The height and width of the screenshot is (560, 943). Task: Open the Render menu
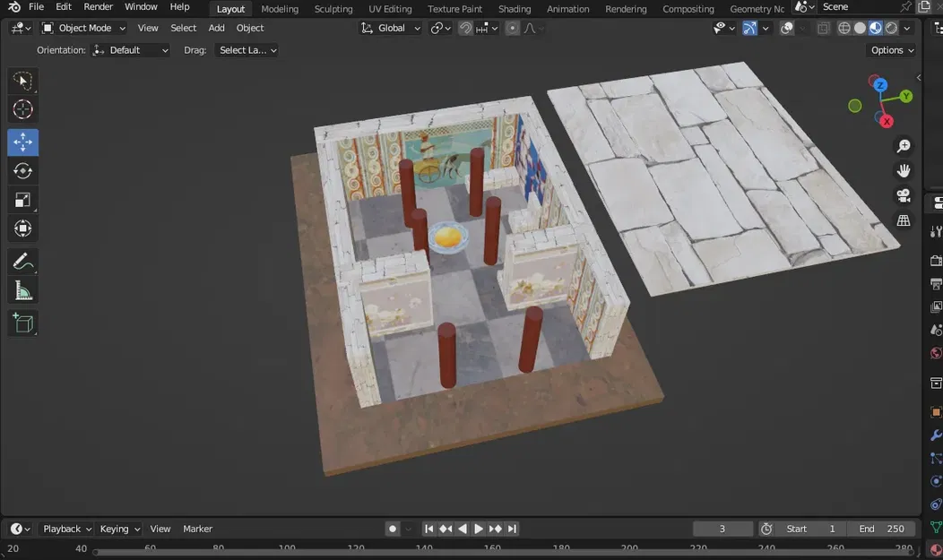[x=99, y=7]
